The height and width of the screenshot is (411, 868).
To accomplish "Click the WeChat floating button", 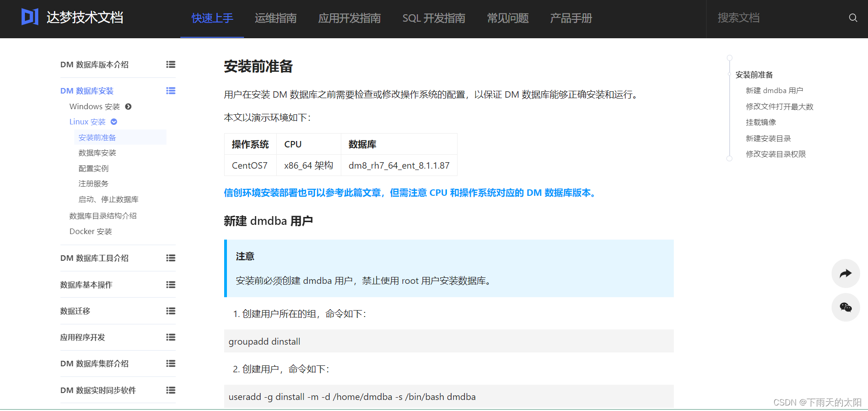I will click(x=845, y=307).
